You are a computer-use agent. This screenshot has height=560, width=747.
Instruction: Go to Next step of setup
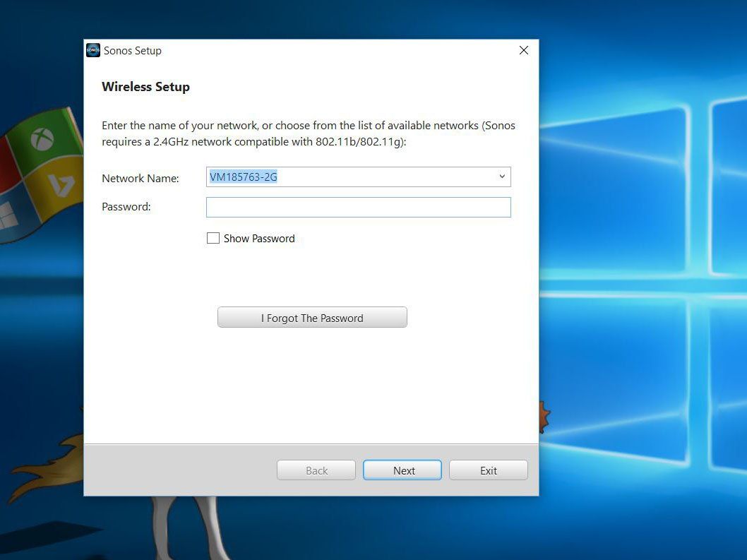click(402, 470)
